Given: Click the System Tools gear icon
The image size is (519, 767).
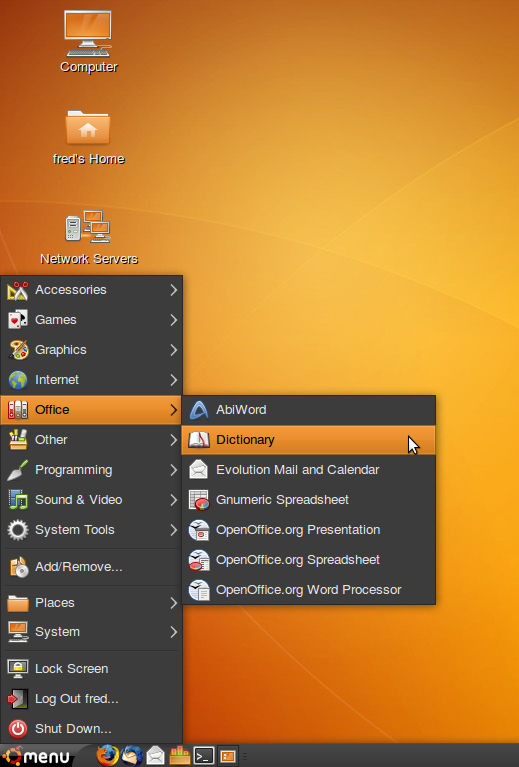Looking at the screenshot, I should click(x=18, y=530).
